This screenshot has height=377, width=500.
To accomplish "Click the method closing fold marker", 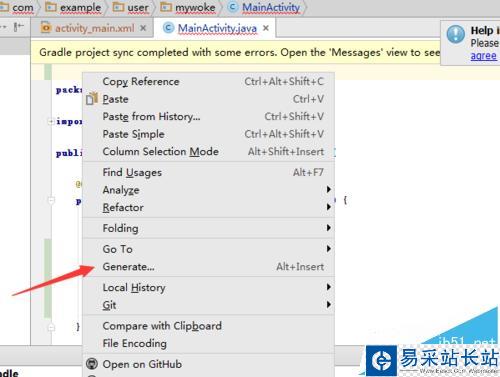I will pos(51,327).
